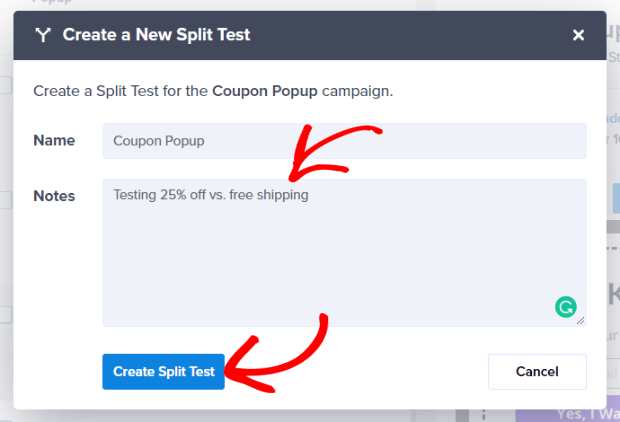This screenshot has width=620, height=422.
Task: Click the Notes field label
Action: pyautogui.click(x=54, y=196)
